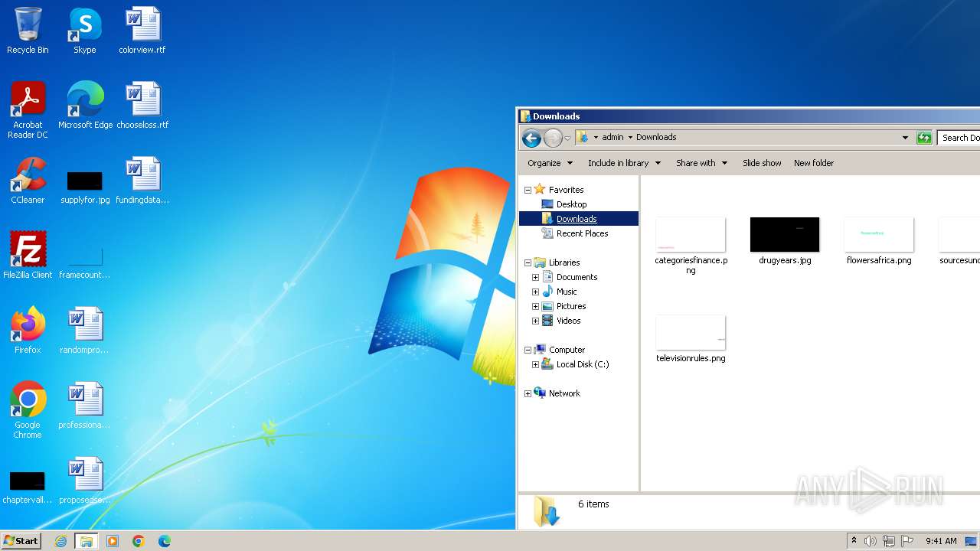Select the proposedse document icon
This screenshot has width=980, height=551.
click(x=85, y=481)
